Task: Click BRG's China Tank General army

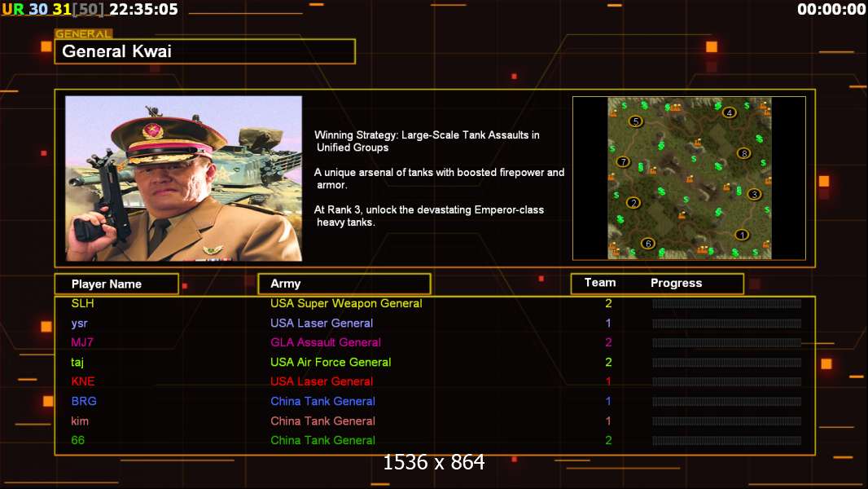Action: 322,401
